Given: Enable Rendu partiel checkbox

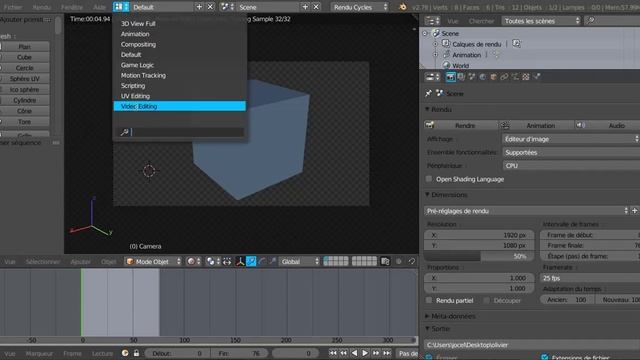Looking at the screenshot, I should click(429, 300).
